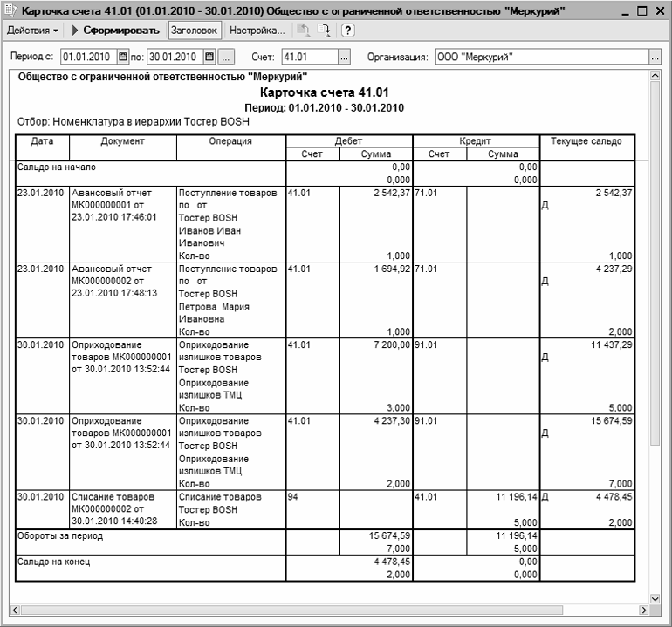The width and height of the screenshot is (672, 627).
Task: Click the Счет field showing 41.01
Action: [x=310, y=57]
